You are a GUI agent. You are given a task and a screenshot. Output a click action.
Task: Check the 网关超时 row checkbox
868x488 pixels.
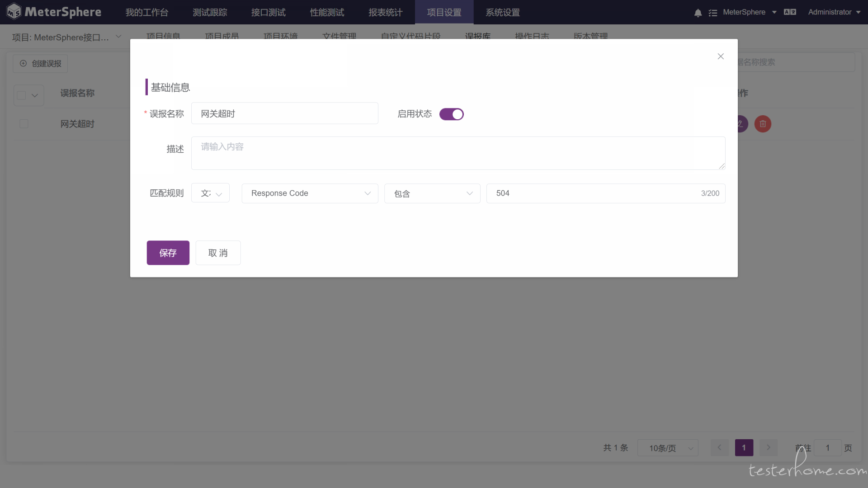[x=24, y=124]
